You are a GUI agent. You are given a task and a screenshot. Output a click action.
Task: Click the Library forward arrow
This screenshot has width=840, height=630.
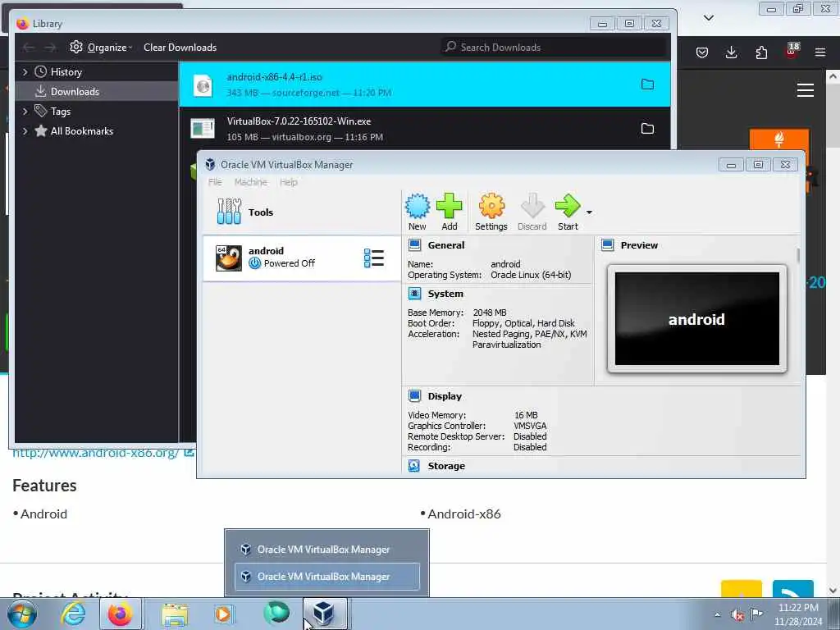point(50,48)
